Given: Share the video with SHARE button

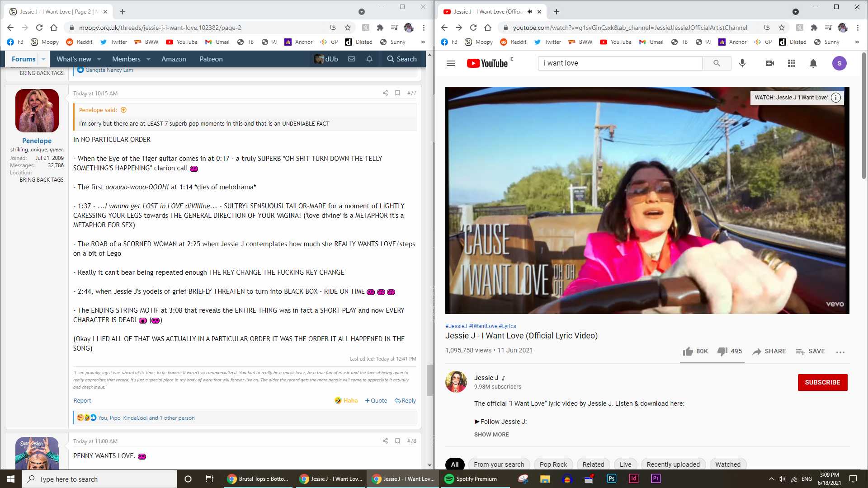Looking at the screenshot, I should pyautogui.click(x=769, y=351).
